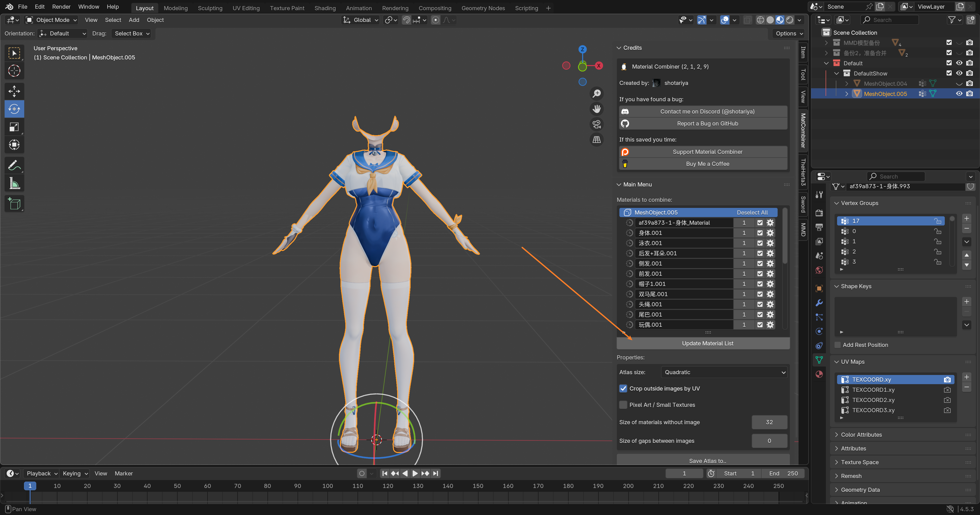
Task: Open Modifiers wrench properties tab
Action: coord(819,303)
